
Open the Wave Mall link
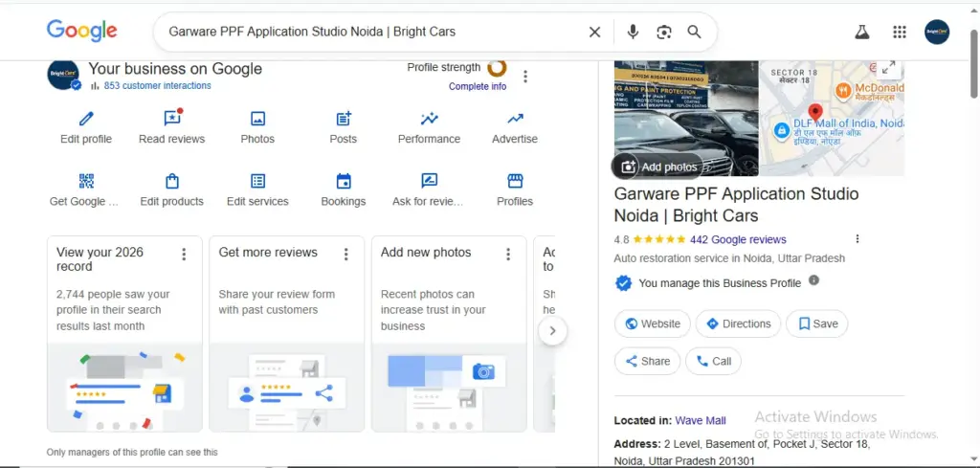(701, 420)
